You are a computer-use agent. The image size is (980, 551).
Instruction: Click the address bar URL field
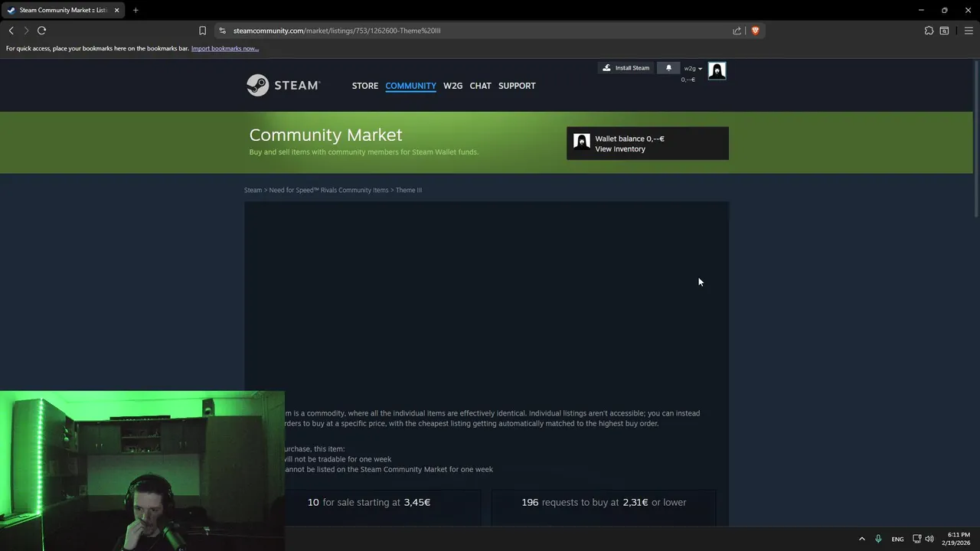point(482,31)
